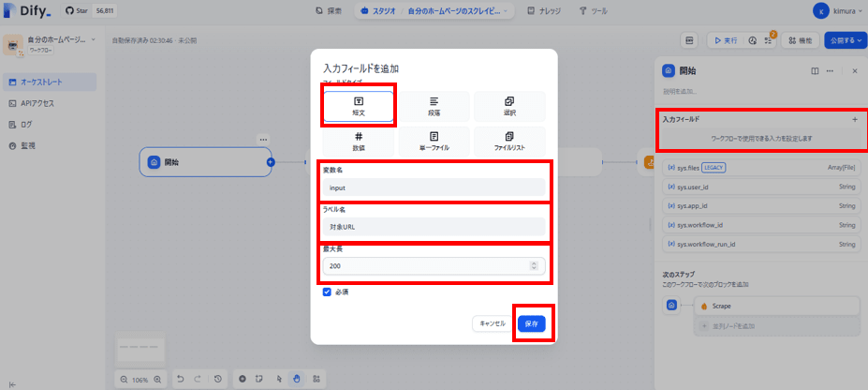Image resolution: width=868 pixels, height=390 pixels.
Task: Select the sys.files variable row
Action: [x=761, y=167]
